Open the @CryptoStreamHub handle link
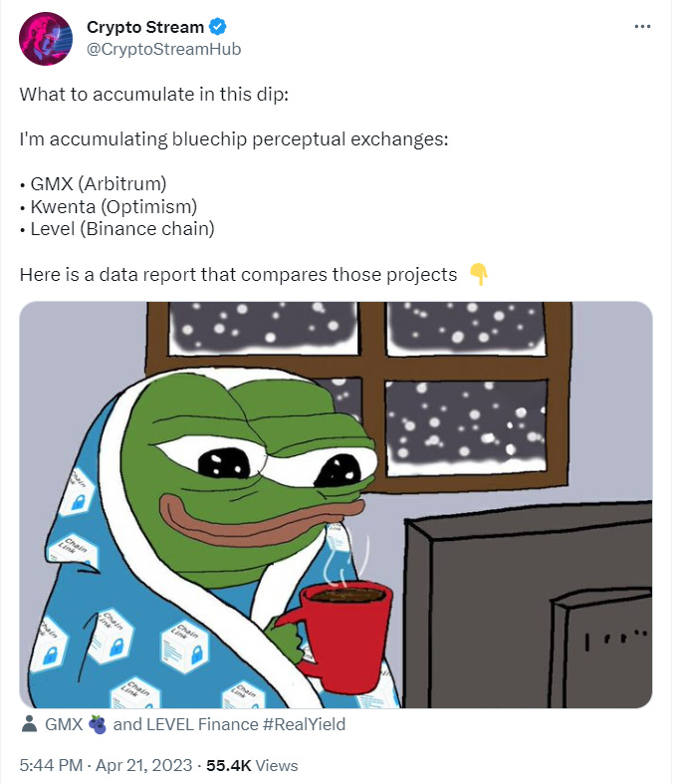 pyautogui.click(x=164, y=49)
